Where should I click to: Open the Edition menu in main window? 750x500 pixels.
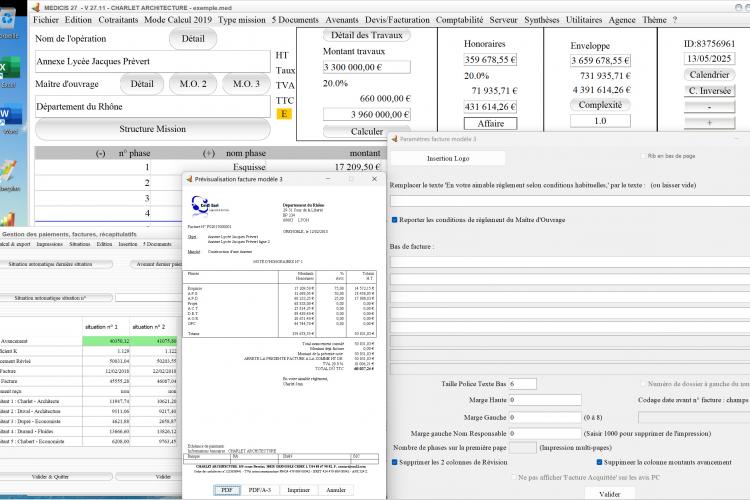[x=78, y=20]
